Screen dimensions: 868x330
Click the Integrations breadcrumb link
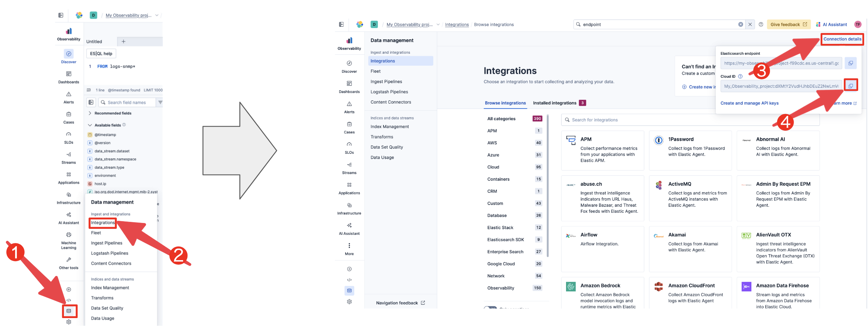click(457, 24)
